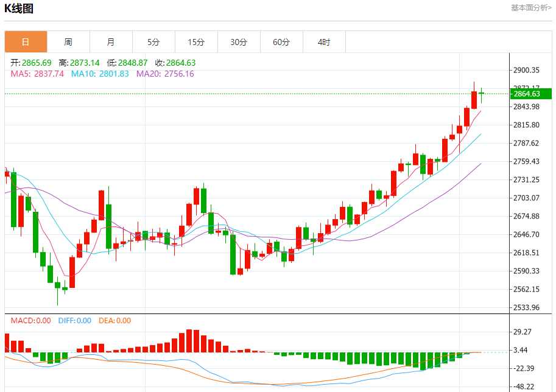
Task: Switch to the 月 monthly tab
Action: [111, 42]
